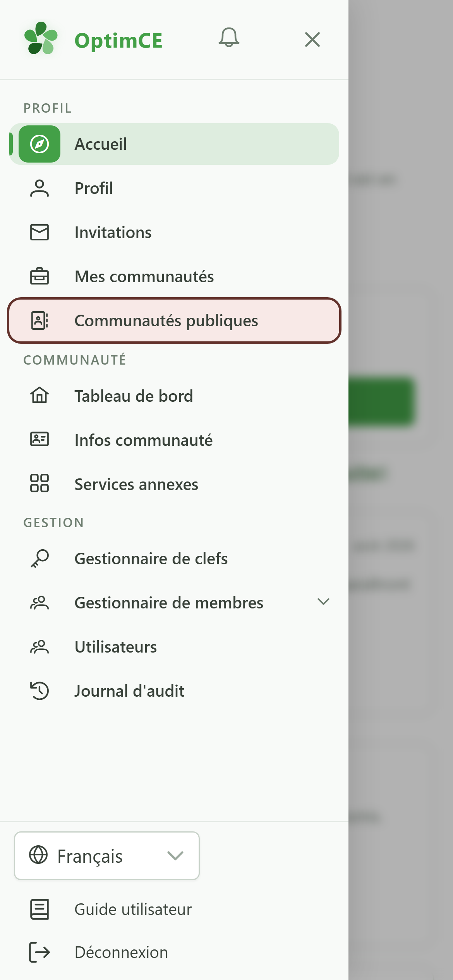Click the OptimCE clover logo
The image size is (453, 980).
coord(41,39)
